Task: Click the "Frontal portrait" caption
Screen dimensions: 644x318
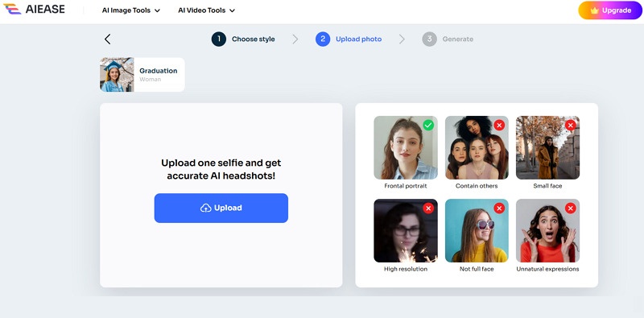Action: click(406, 186)
